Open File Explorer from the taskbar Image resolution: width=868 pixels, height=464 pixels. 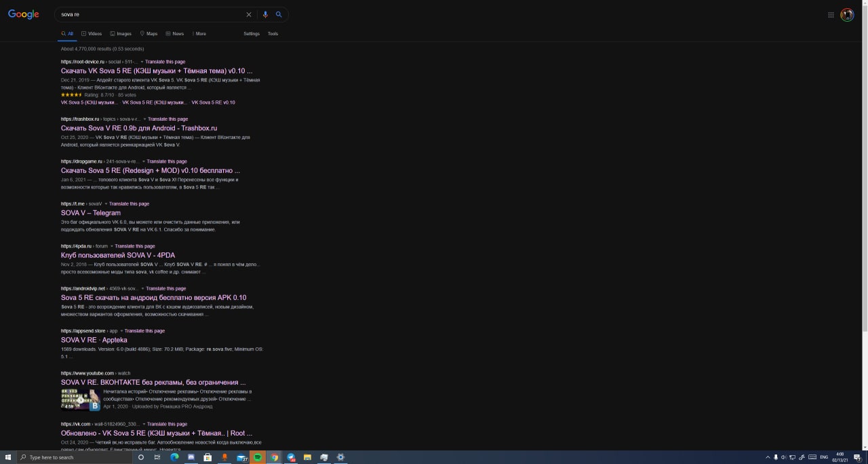(307, 457)
